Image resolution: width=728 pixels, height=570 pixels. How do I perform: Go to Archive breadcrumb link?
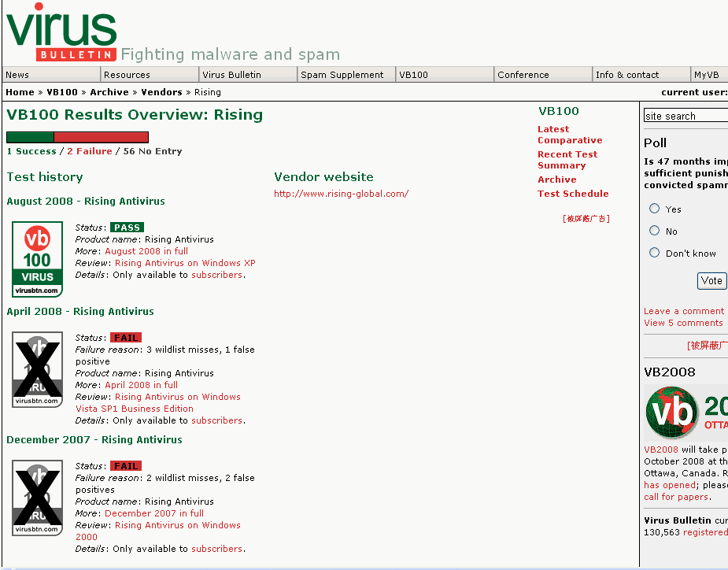click(x=109, y=92)
